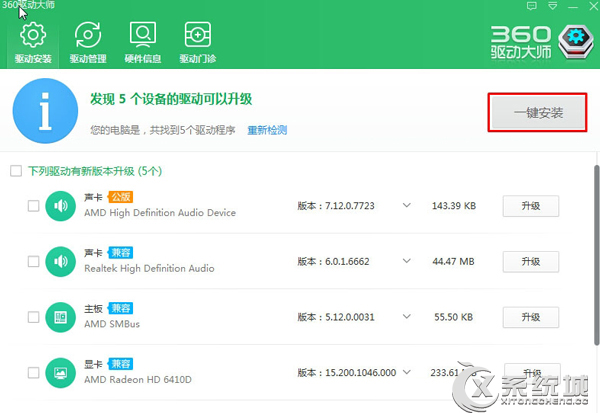
Task: Upgrade the AMD High Definition Audio Device driver
Action: coord(531,206)
